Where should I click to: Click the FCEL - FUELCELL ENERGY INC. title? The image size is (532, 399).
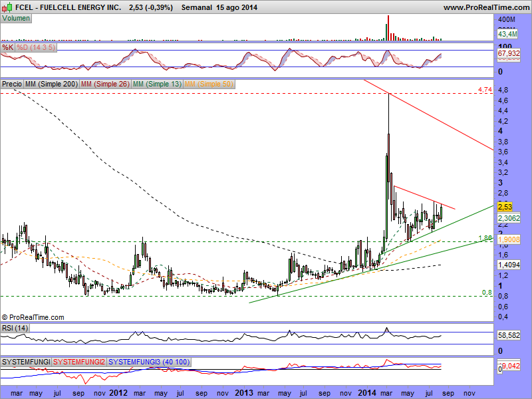click(x=68, y=7)
